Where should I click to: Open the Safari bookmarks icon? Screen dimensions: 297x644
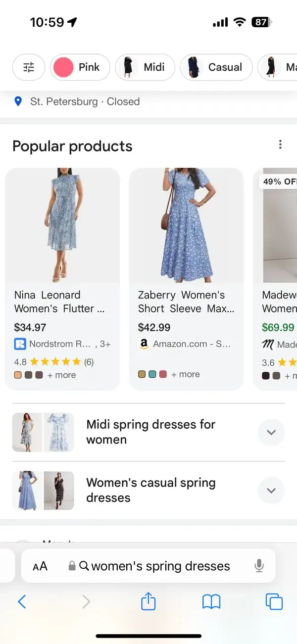pyautogui.click(x=211, y=602)
